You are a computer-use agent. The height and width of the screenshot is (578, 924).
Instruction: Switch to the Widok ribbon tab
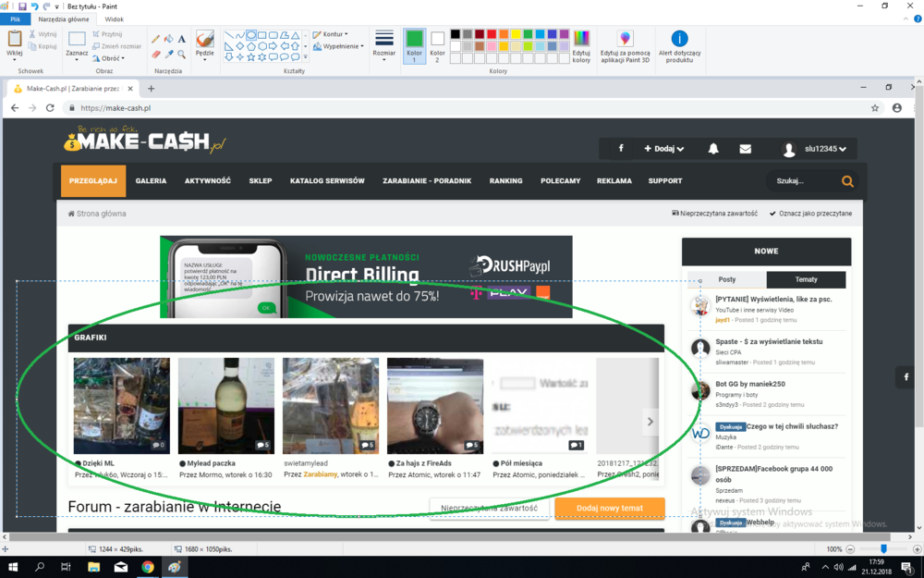(114, 18)
